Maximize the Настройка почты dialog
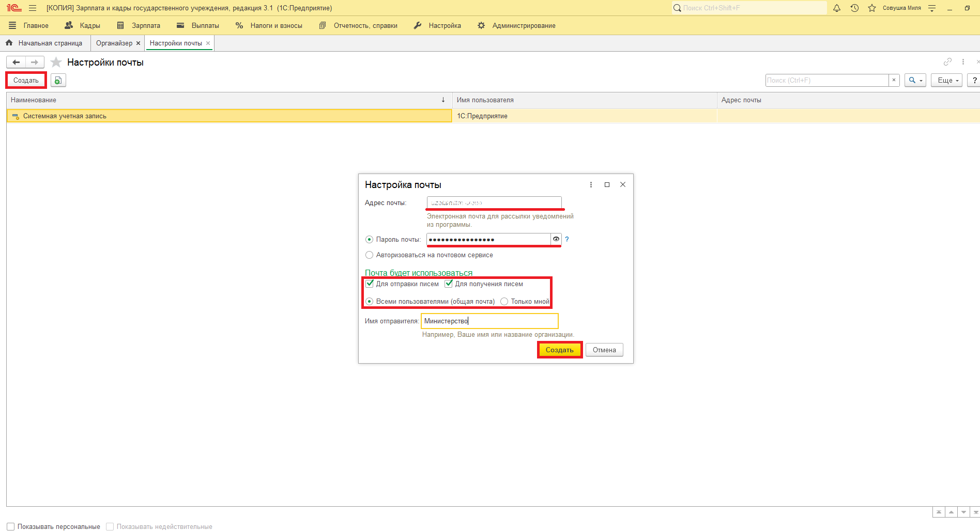Image resolution: width=980 pixels, height=531 pixels. 607,185
